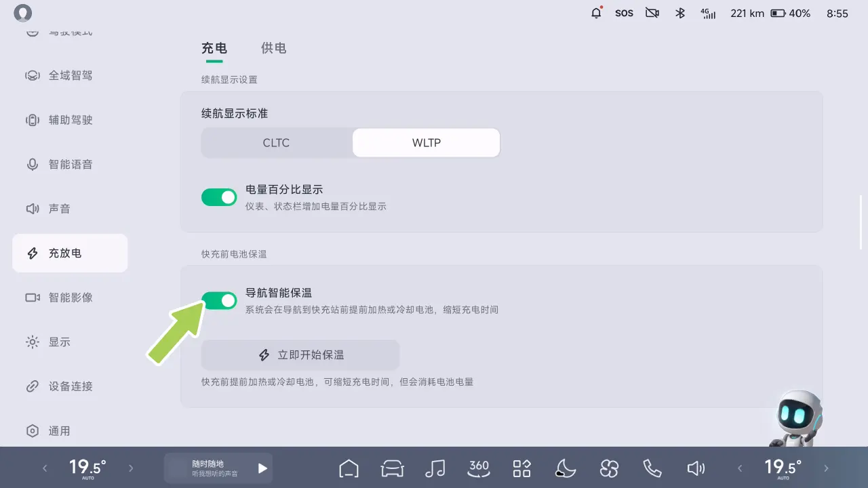
Task: Open the all apps grid icon
Action: pyautogui.click(x=521, y=468)
